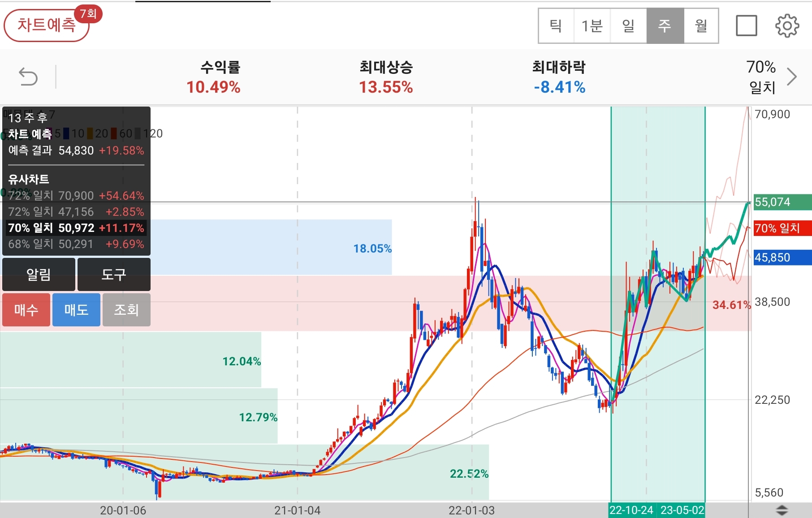Tap the 22,250 price axis label
This screenshot has height=518, width=812.
pos(773,400)
